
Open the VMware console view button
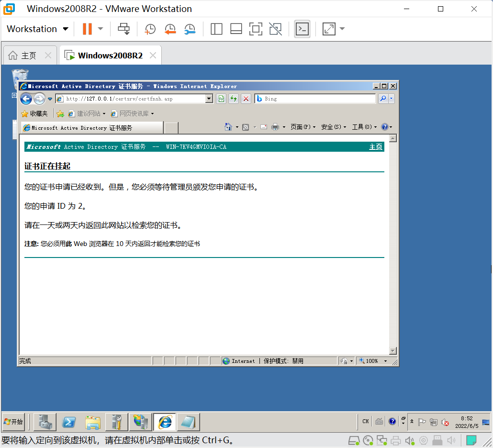pyautogui.click(x=302, y=29)
